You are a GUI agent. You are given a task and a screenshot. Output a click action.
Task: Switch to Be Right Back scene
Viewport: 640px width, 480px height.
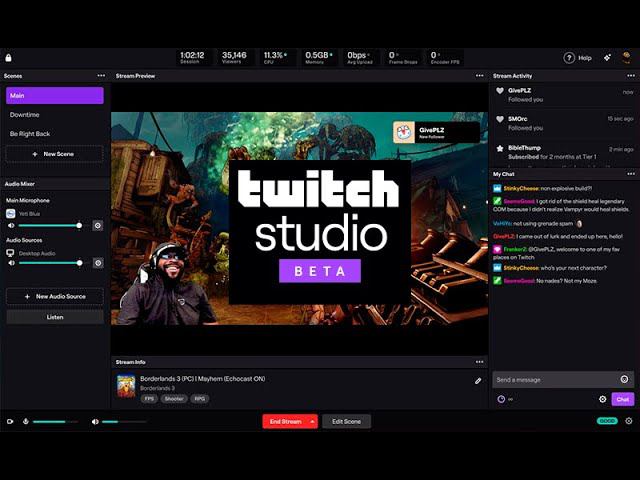tap(55, 134)
